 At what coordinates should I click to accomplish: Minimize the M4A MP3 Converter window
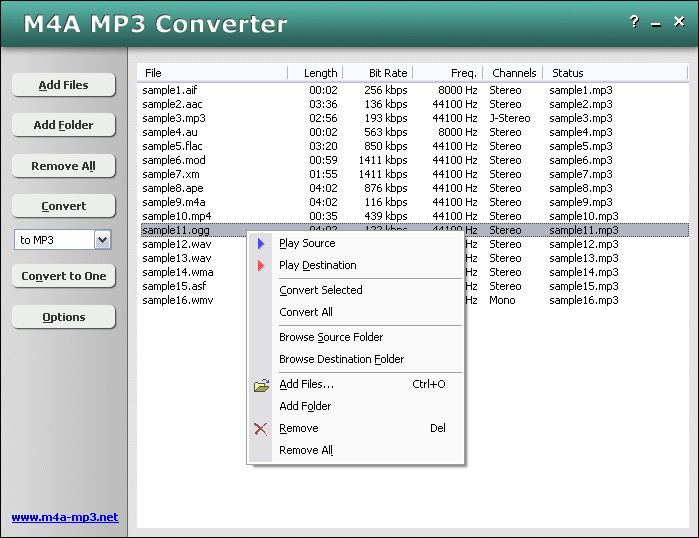(x=656, y=23)
